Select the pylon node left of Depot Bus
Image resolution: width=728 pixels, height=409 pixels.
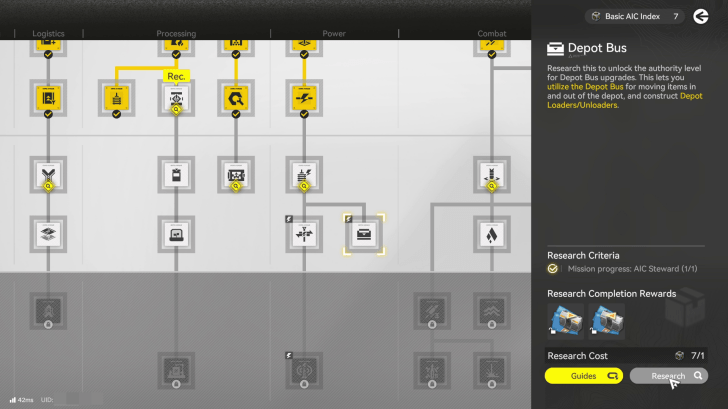303,234
